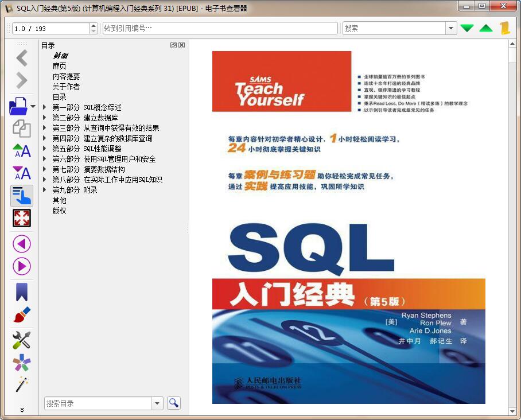The image size is (521, 420).
Task: Open search box history dropdown
Action: pos(450,28)
